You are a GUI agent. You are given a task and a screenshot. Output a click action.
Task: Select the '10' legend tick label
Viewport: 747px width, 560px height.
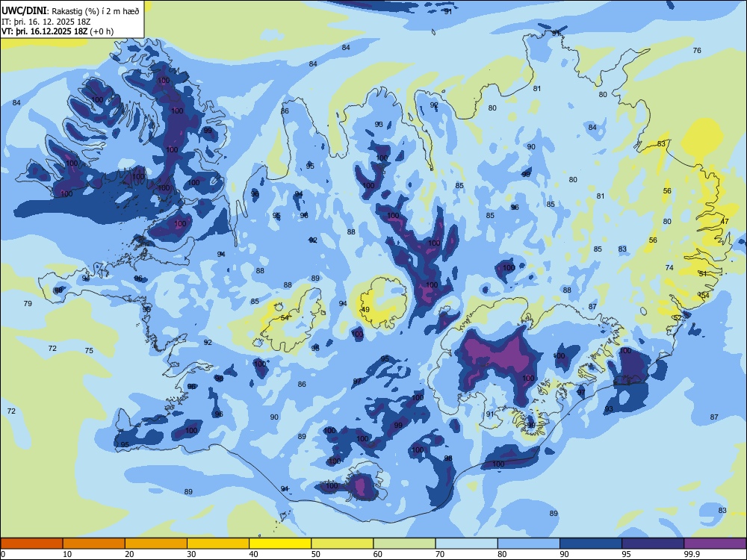click(67, 554)
